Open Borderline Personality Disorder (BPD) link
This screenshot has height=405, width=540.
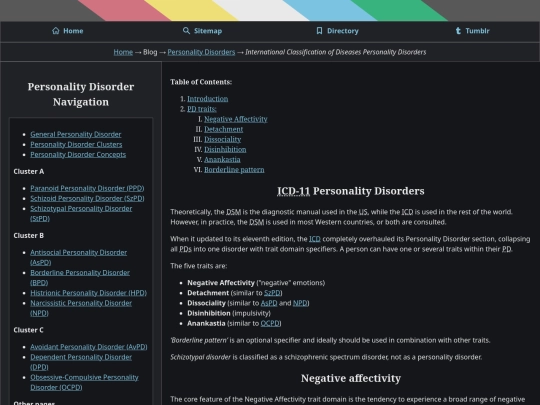click(80, 278)
